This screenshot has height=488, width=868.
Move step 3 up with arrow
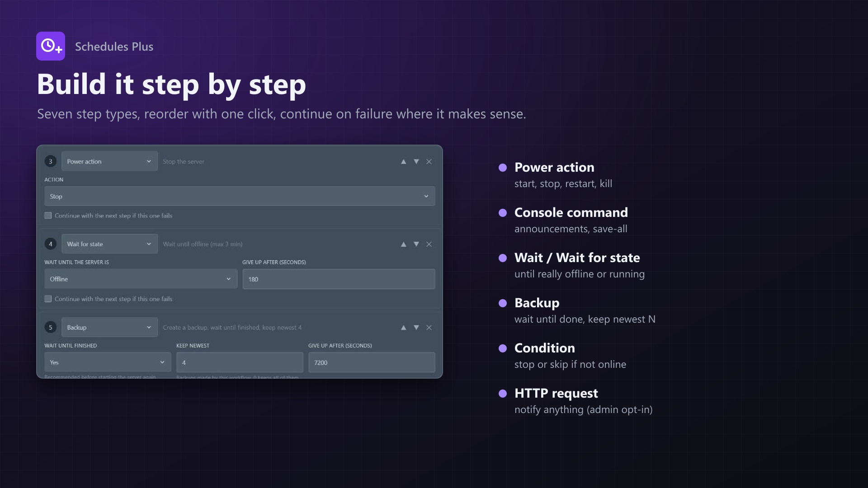point(403,162)
